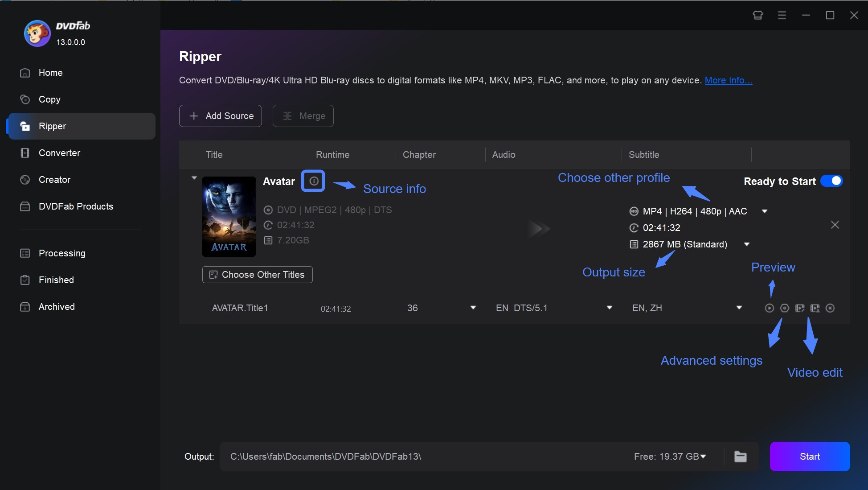Click the Preview icon for AVATAR.Title1
This screenshot has width=868, height=490.
(x=769, y=308)
